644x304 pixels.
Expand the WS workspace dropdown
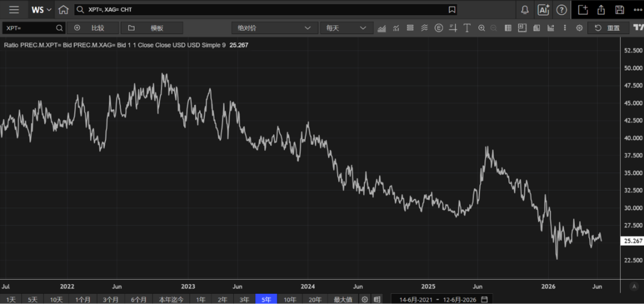coord(41,10)
